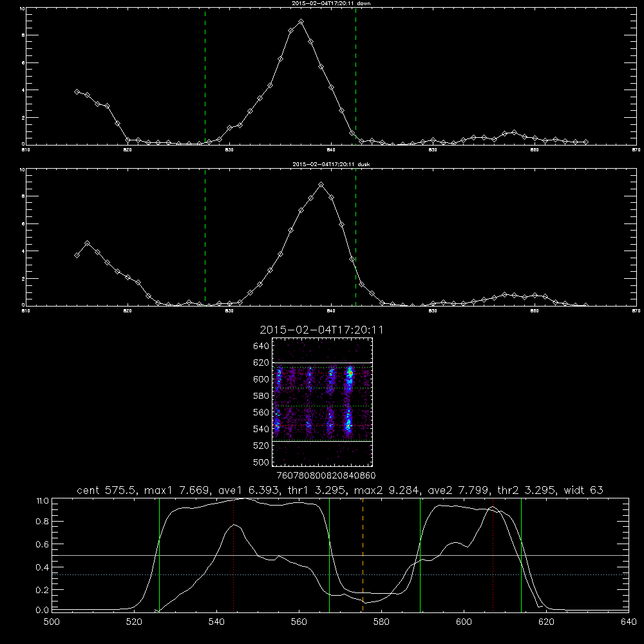Viewport: 644px width, 644px height.
Task: Open the central color spectral image
Action: pyautogui.click(x=322, y=402)
